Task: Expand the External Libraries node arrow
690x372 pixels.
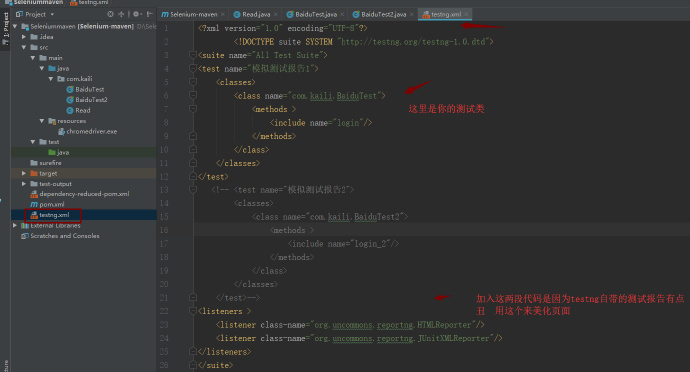Action: pos(15,225)
